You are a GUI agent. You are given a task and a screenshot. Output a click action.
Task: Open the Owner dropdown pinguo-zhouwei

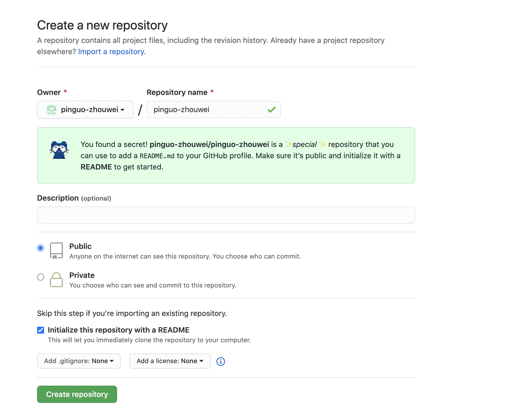[85, 110]
